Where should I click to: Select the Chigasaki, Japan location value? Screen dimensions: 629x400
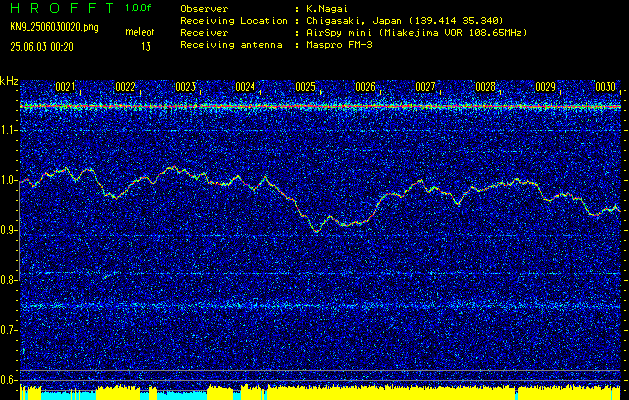(404, 21)
